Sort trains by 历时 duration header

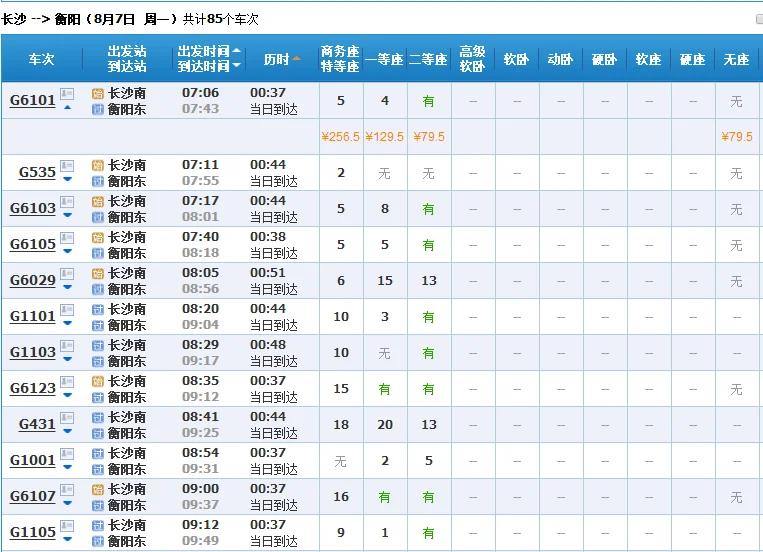point(282,59)
